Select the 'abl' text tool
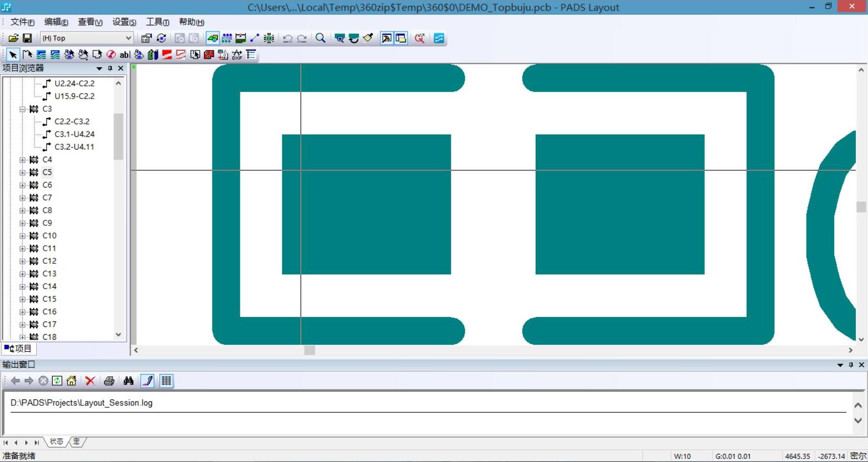Image resolution: width=868 pixels, height=462 pixels. click(124, 55)
